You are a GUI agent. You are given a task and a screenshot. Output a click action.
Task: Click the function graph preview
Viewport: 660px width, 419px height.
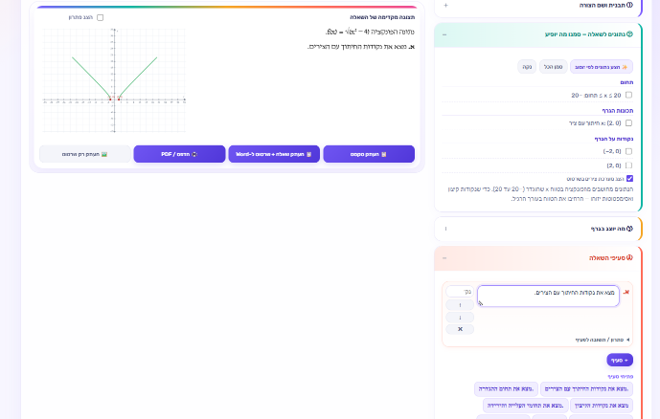click(114, 80)
